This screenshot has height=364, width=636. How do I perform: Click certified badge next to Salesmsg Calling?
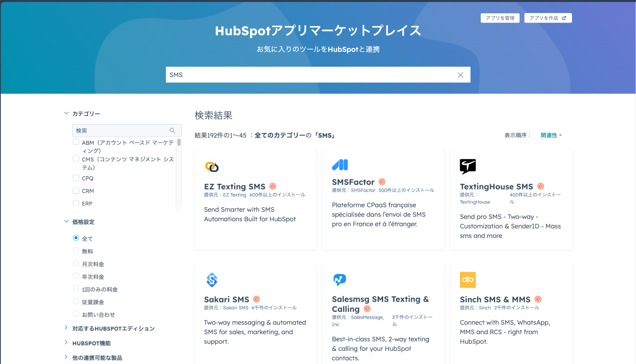tap(367, 309)
